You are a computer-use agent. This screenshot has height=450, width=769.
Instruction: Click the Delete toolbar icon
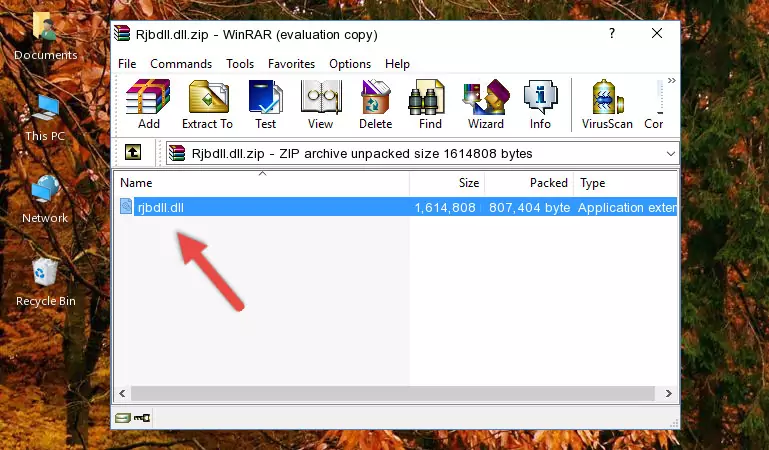375,104
